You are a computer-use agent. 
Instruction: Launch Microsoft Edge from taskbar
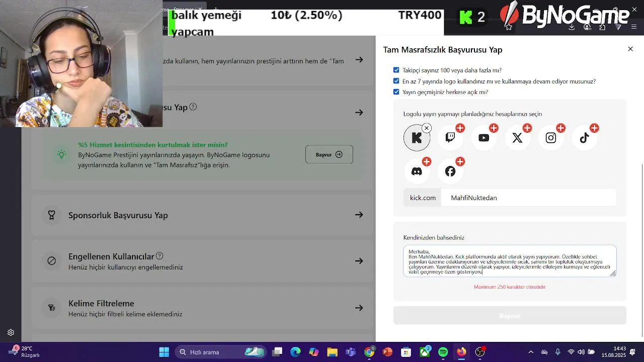pos(295,352)
